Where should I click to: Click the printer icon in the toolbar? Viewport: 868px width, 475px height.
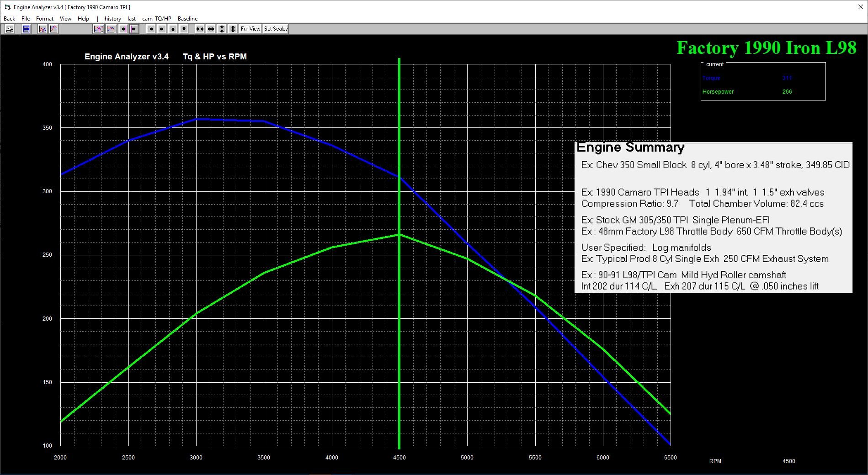click(x=10, y=29)
